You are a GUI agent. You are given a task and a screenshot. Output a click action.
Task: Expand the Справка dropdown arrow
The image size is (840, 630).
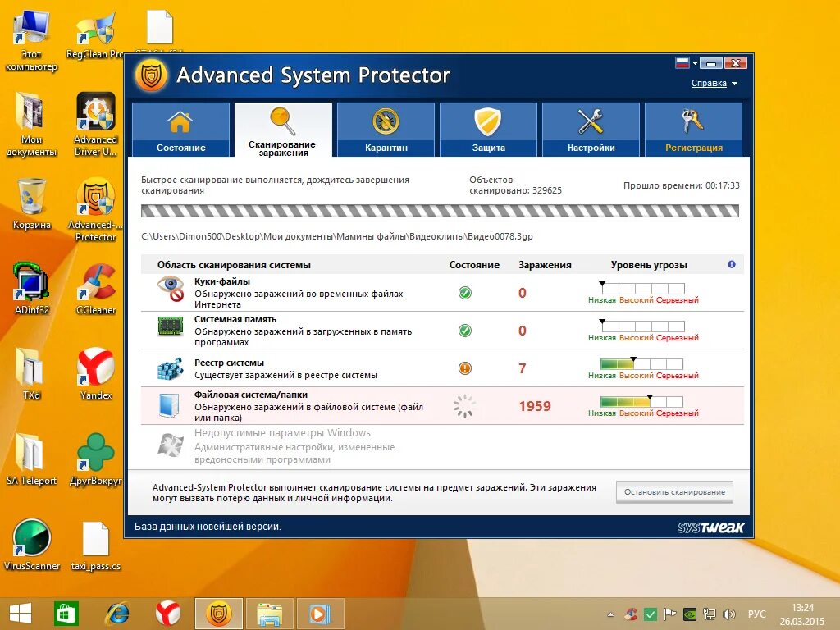coord(734,84)
